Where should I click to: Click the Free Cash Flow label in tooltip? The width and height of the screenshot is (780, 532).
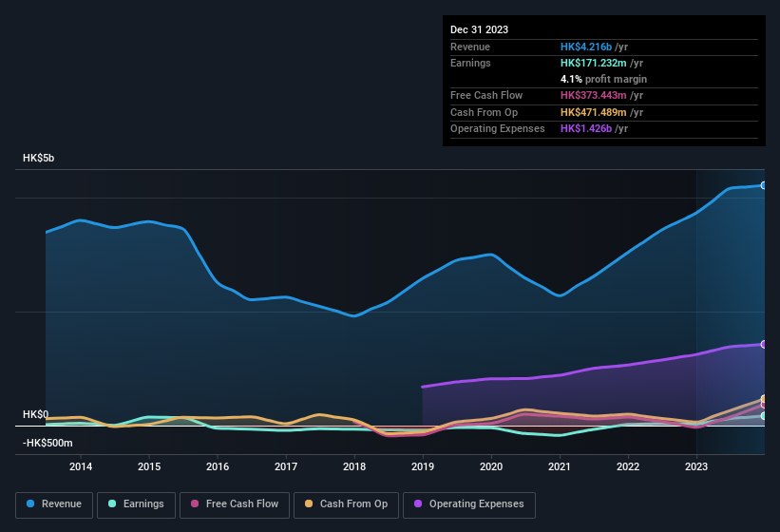click(x=486, y=95)
